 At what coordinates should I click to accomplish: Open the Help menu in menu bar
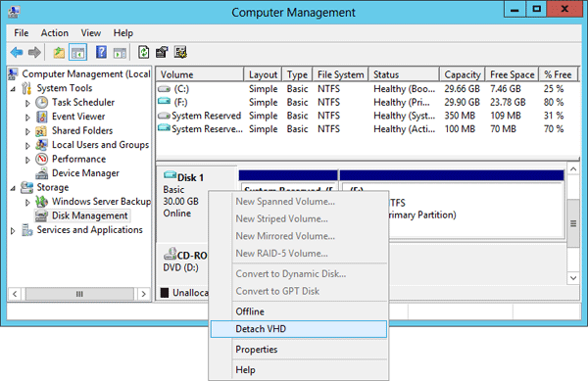[123, 33]
